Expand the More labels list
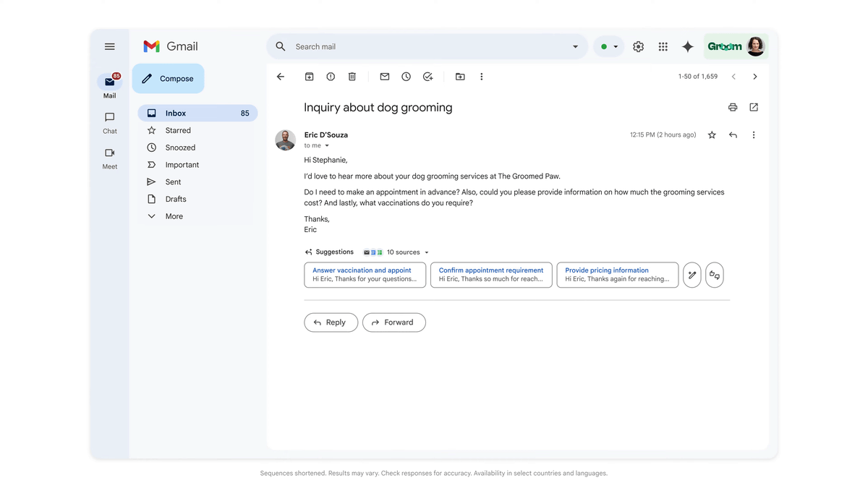 [x=174, y=216]
